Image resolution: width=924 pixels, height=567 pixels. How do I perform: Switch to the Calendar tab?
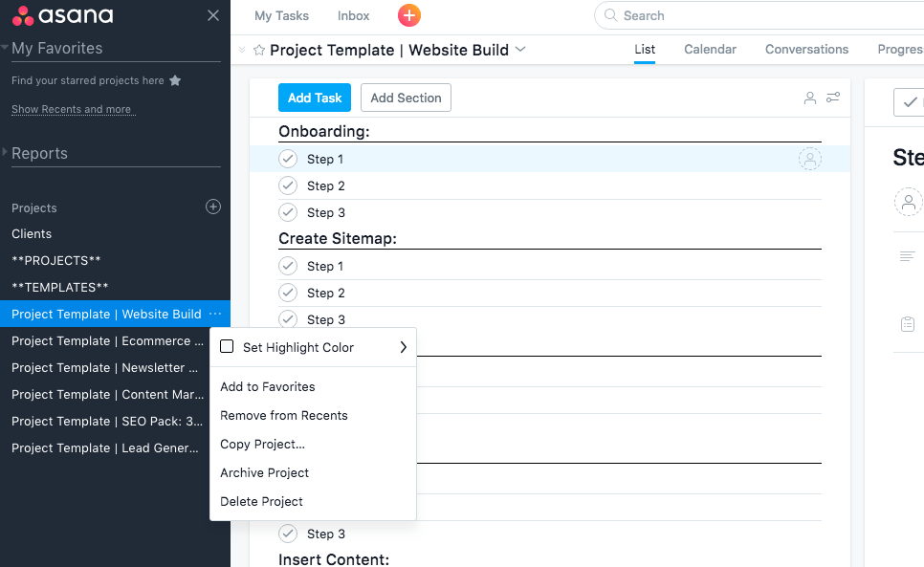point(710,49)
